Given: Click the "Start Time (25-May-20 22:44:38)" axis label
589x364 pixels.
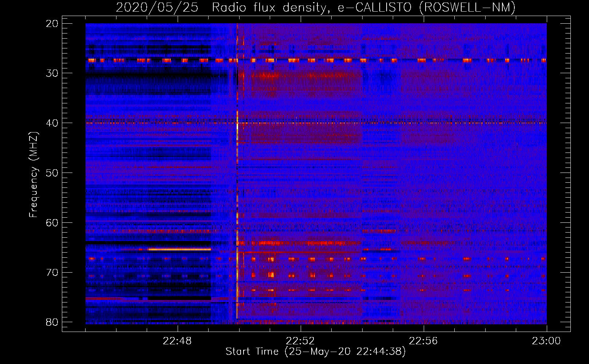Looking at the screenshot, I should pos(316,351).
